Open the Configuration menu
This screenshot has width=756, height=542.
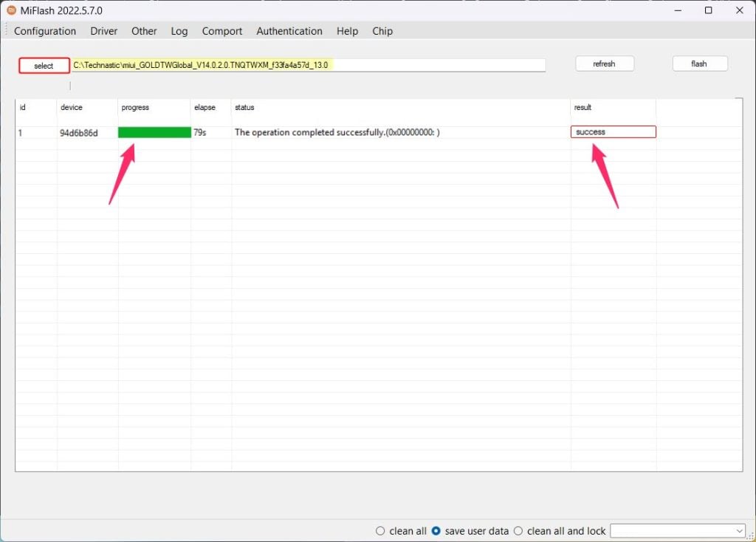click(x=44, y=31)
